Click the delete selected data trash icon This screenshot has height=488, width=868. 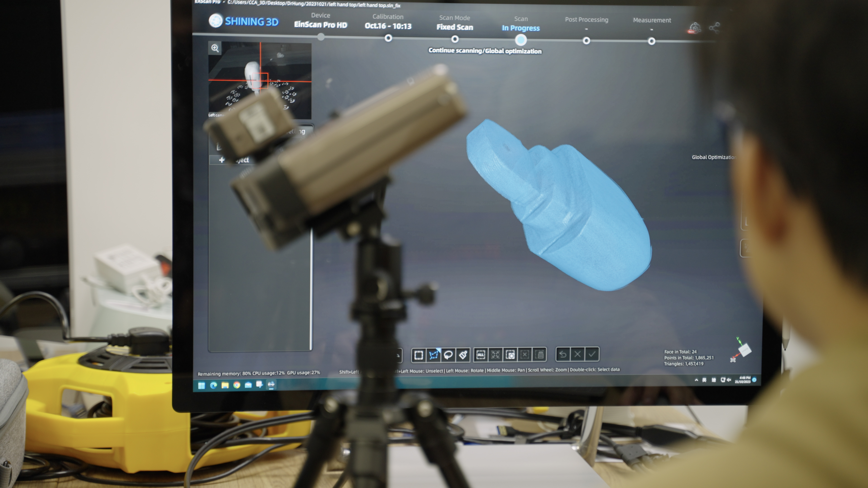pos(540,354)
